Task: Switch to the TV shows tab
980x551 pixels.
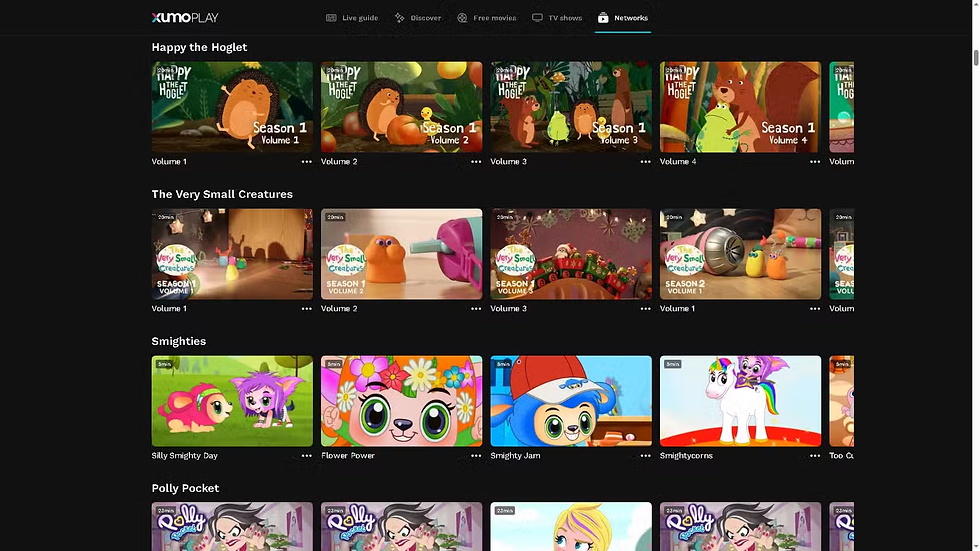Action: (557, 17)
